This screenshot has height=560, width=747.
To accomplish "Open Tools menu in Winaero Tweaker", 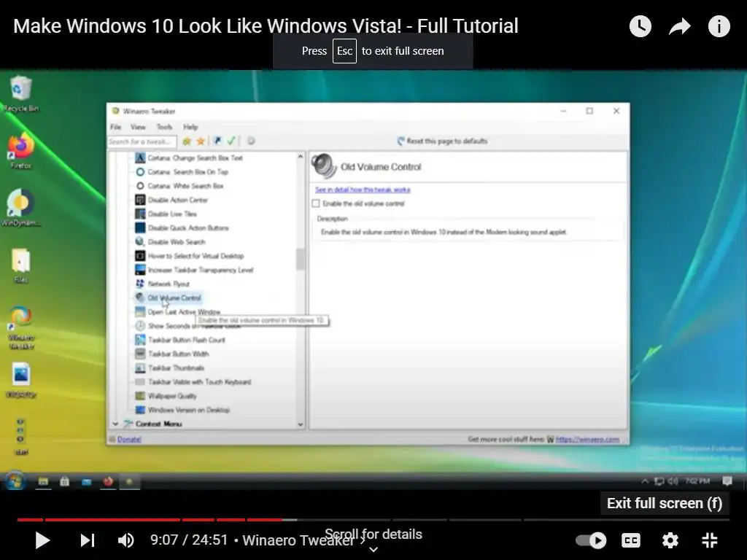I will click(x=164, y=127).
